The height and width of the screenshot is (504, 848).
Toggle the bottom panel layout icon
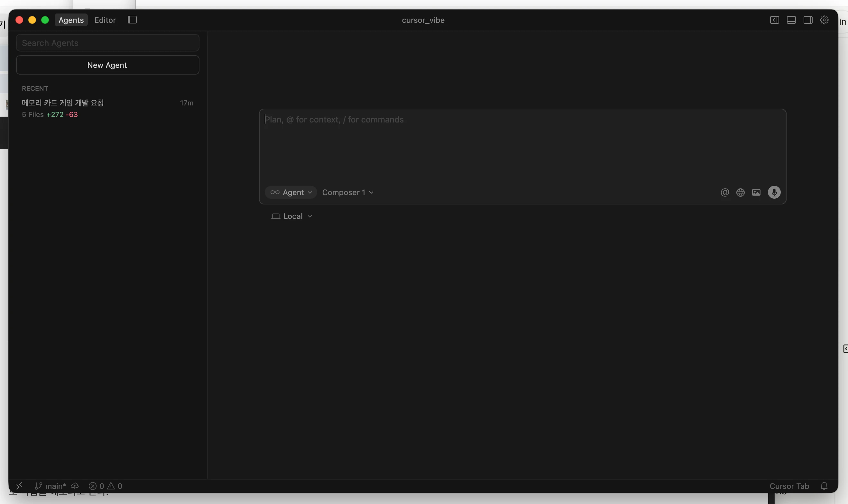791,20
